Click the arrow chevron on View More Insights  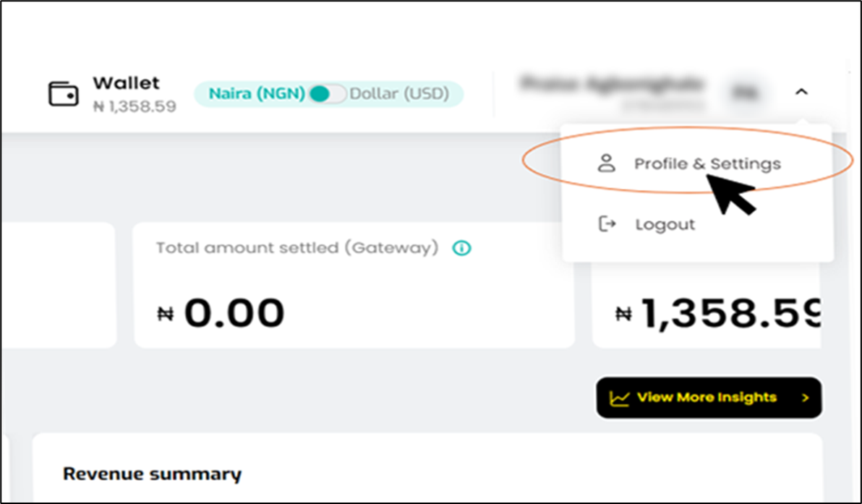coord(805,398)
